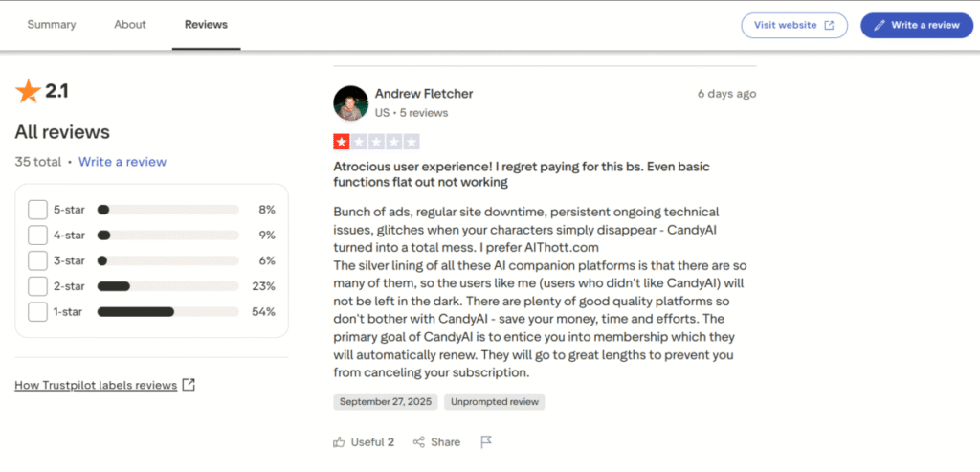Switch to the Summary tab
980x472 pixels.
pos(52,25)
